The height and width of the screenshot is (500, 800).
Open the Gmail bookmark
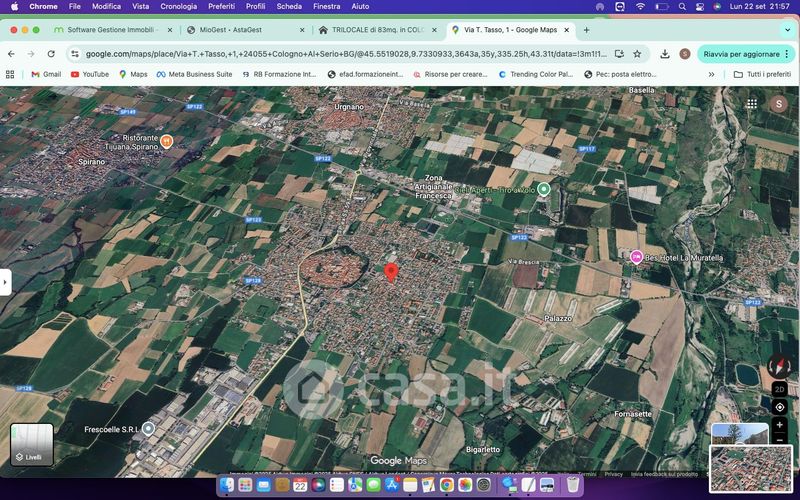click(45, 74)
